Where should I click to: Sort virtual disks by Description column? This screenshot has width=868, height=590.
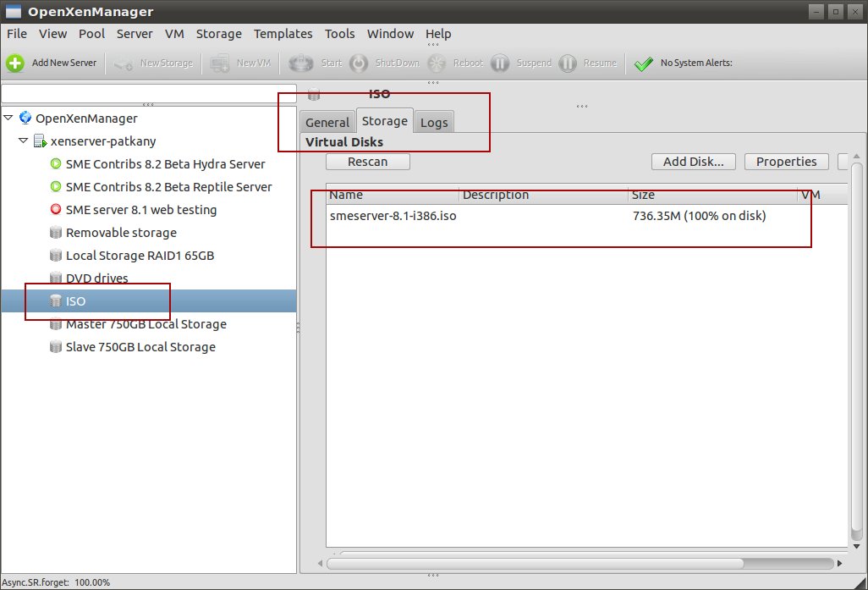point(544,195)
